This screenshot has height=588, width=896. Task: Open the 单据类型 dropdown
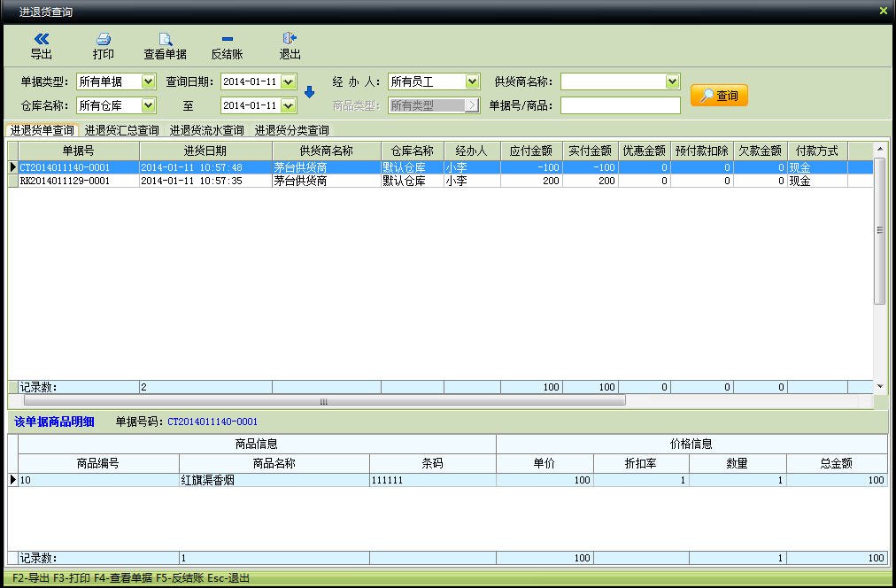click(148, 81)
